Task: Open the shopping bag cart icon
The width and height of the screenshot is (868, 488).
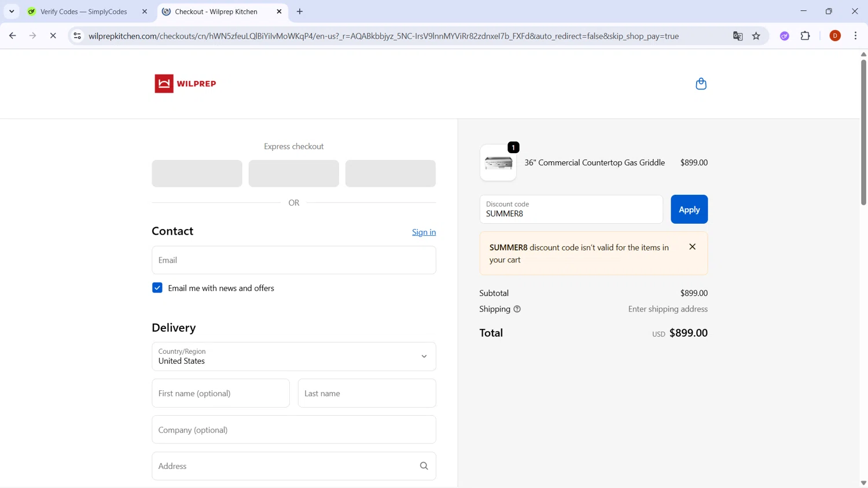Action: 701,84
